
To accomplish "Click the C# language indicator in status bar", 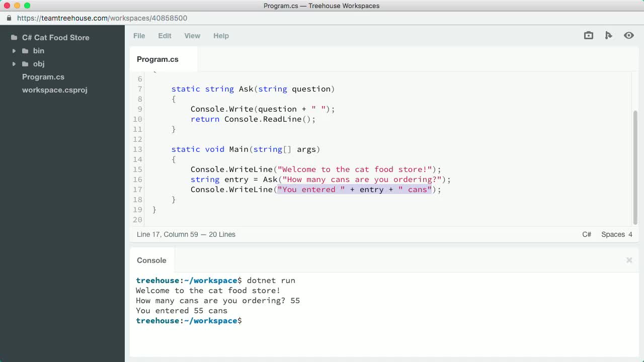I will point(587,234).
